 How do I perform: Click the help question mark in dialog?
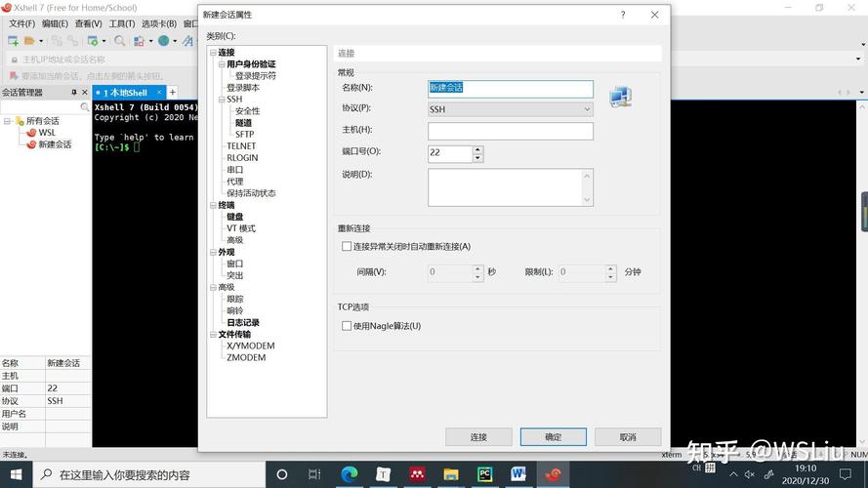click(x=623, y=15)
